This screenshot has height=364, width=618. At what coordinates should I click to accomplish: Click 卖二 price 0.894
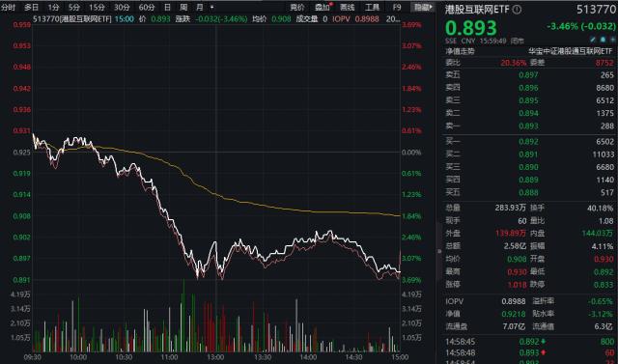[x=528, y=113]
